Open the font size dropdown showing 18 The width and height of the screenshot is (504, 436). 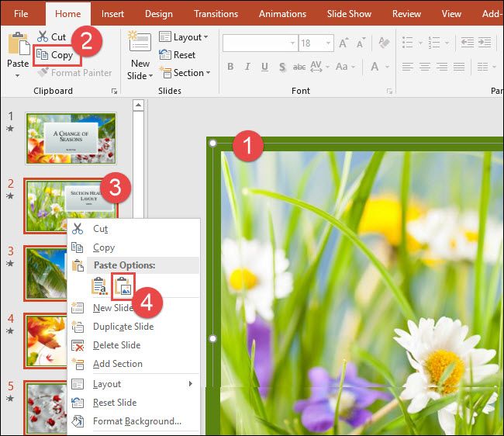click(x=328, y=43)
